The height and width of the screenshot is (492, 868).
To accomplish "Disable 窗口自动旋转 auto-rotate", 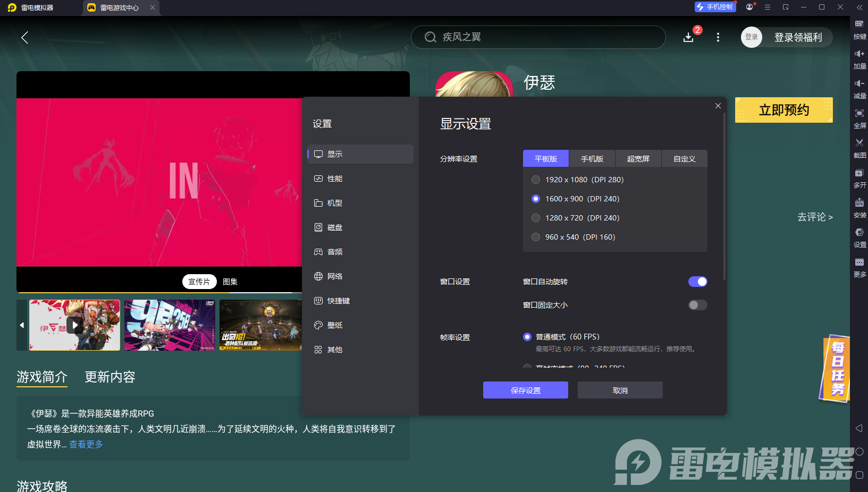I will (697, 282).
